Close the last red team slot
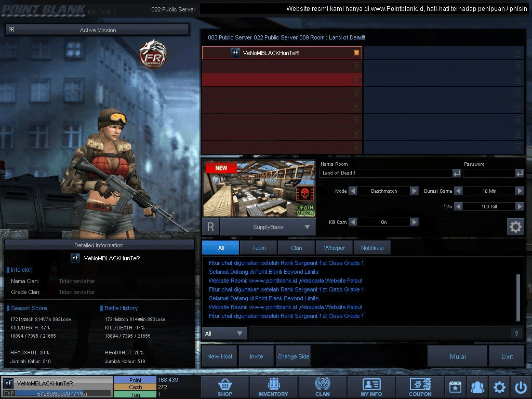Viewport: 532px width, 399px height. (356, 147)
